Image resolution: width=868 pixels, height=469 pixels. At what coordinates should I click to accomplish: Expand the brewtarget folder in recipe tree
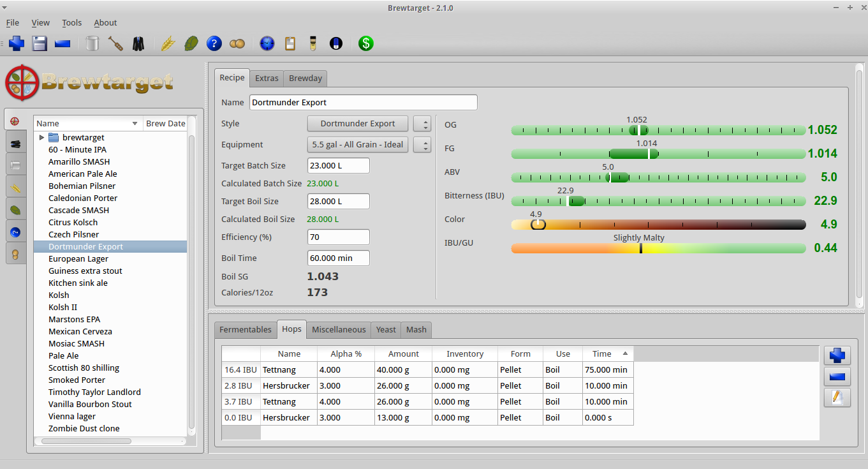click(41, 137)
